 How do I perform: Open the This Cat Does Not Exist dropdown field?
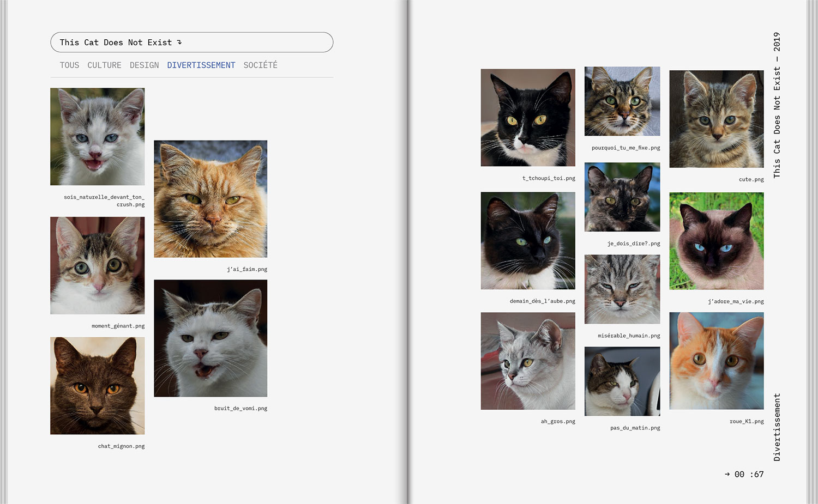pyautogui.click(x=191, y=42)
